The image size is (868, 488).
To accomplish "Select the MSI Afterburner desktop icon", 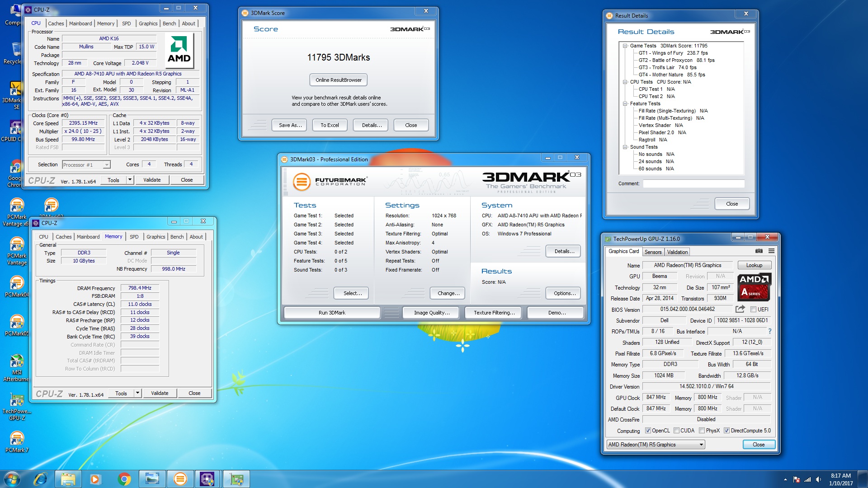I will (x=16, y=368).
